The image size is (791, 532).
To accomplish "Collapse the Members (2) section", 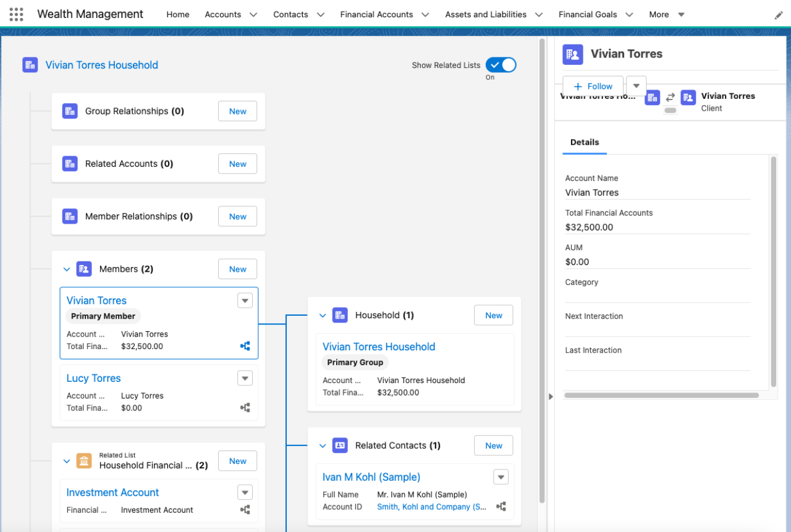I will click(x=67, y=269).
